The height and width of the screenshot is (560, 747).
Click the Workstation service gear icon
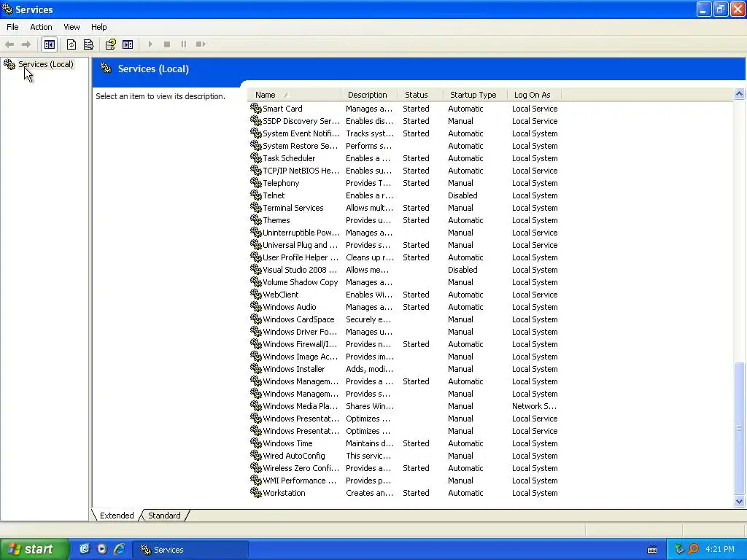click(x=256, y=492)
